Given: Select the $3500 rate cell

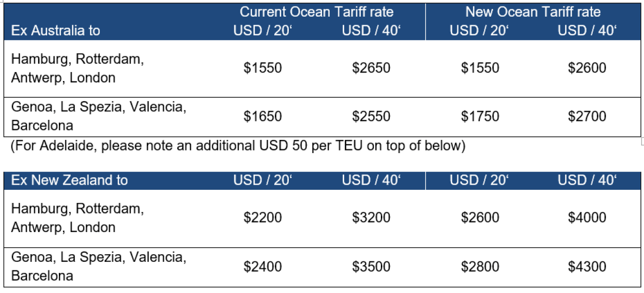Looking at the screenshot, I should coord(371,266).
